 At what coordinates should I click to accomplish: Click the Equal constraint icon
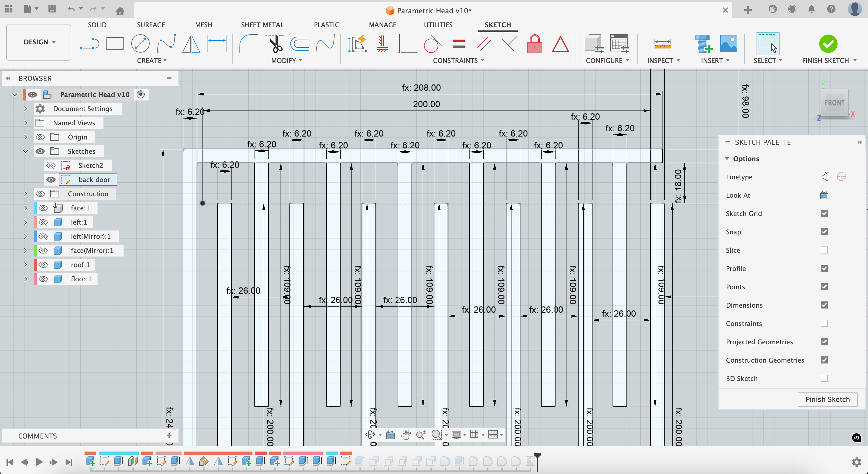(x=459, y=44)
